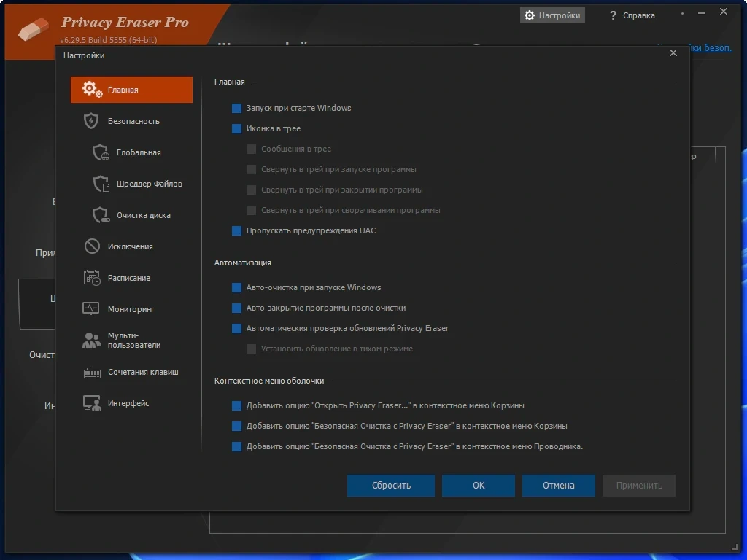Screen dimensions: 747x560
Task: Click the shield-file icon for Шреддер Файлов
Action: coord(101,184)
